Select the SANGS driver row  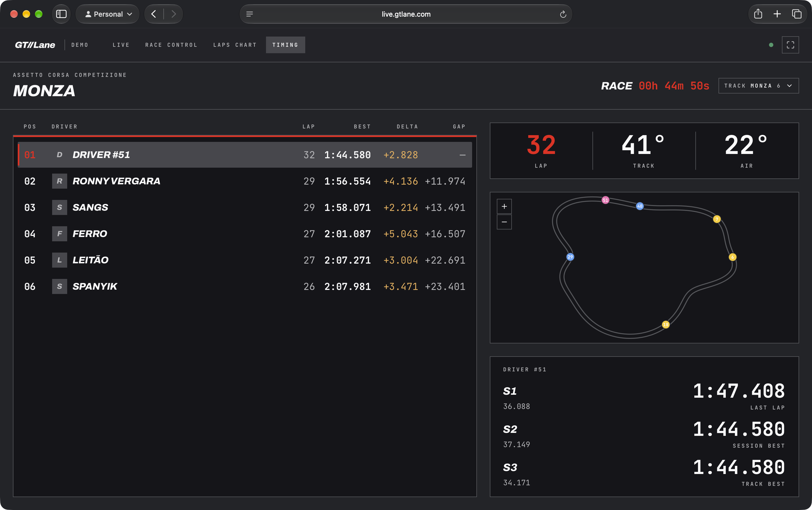coord(245,207)
